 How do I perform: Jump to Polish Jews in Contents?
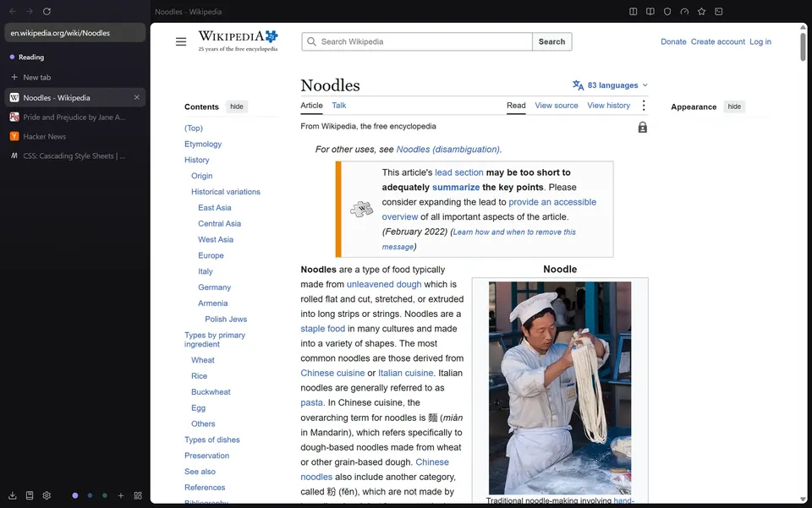point(226,320)
